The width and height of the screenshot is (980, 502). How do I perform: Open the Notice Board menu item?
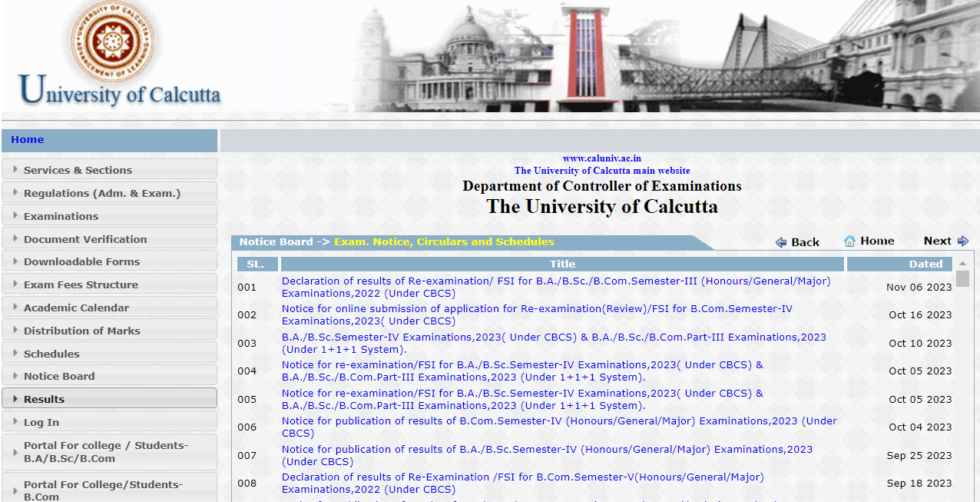[x=110, y=376]
